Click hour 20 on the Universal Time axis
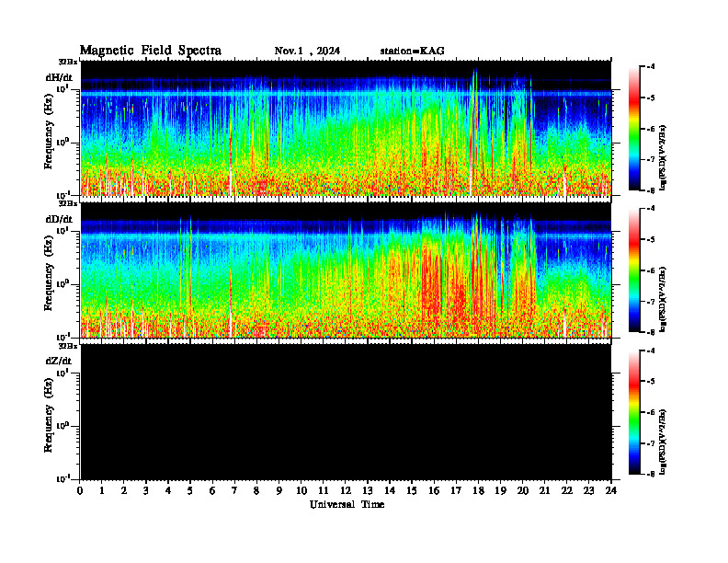728x563 pixels. pos(522,491)
